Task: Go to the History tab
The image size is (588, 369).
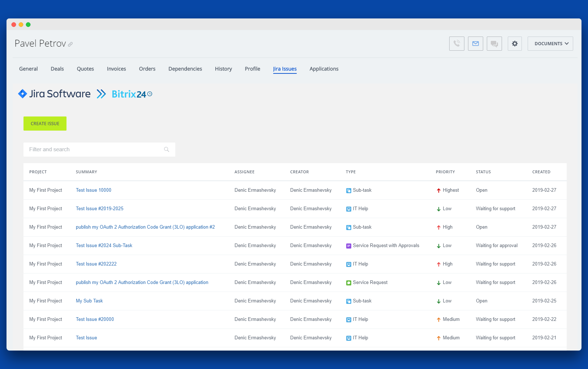Action: point(223,69)
